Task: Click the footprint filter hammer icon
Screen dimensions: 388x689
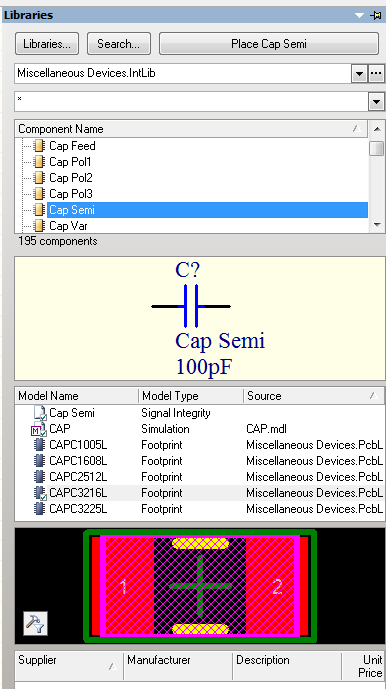Action: coord(35,623)
